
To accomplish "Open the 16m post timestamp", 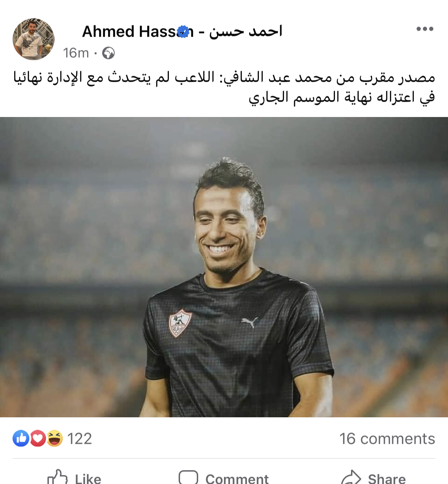I will 76,53.
